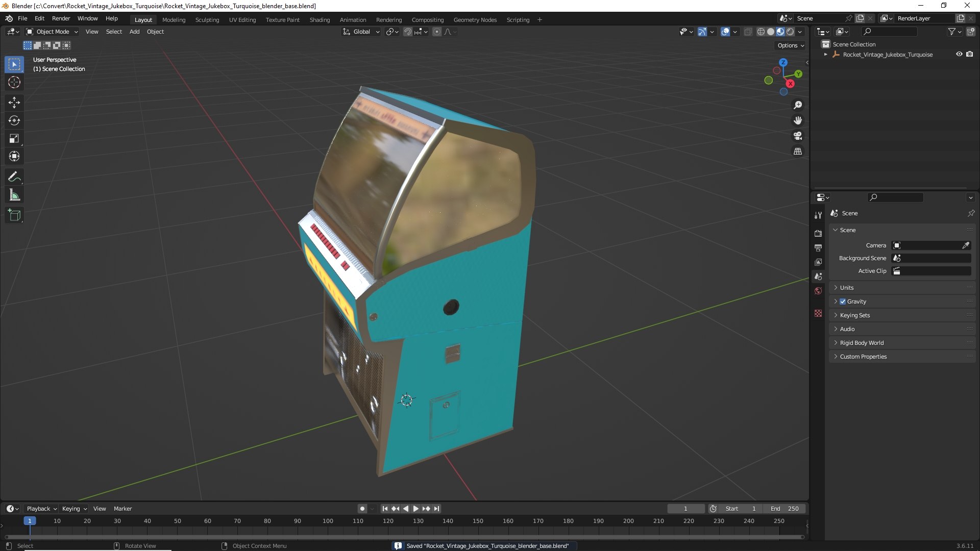Toggle proportional editing
Screen dimensions: 980x551
(437, 32)
